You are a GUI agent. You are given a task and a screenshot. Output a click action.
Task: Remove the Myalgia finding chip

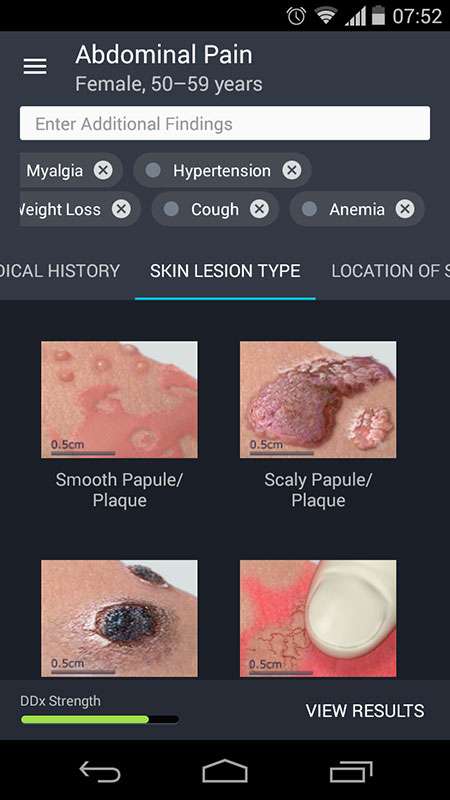103,170
